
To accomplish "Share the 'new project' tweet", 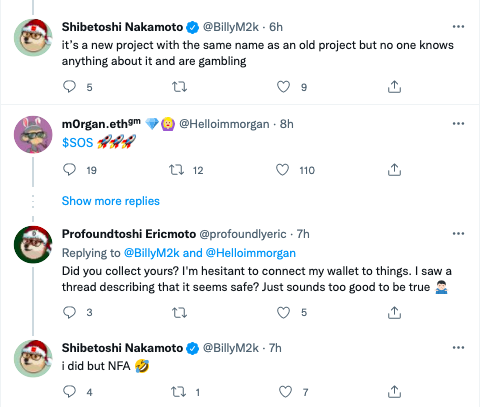I will (x=394, y=87).
